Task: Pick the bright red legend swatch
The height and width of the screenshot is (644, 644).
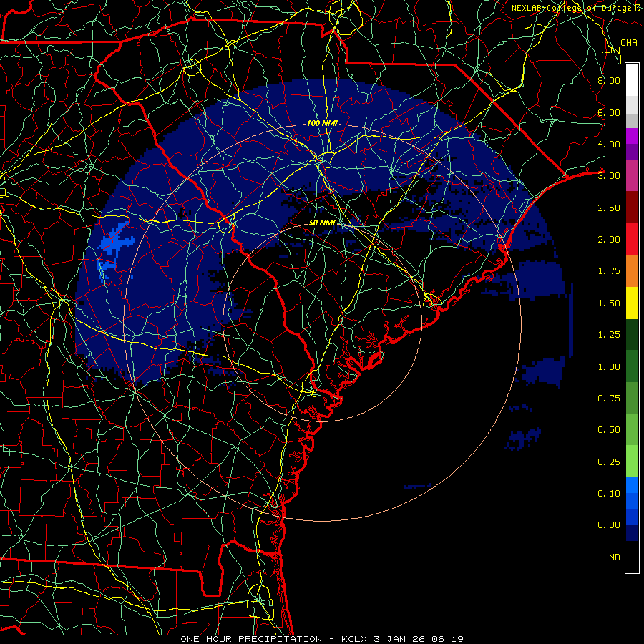Action: pos(632,239)
